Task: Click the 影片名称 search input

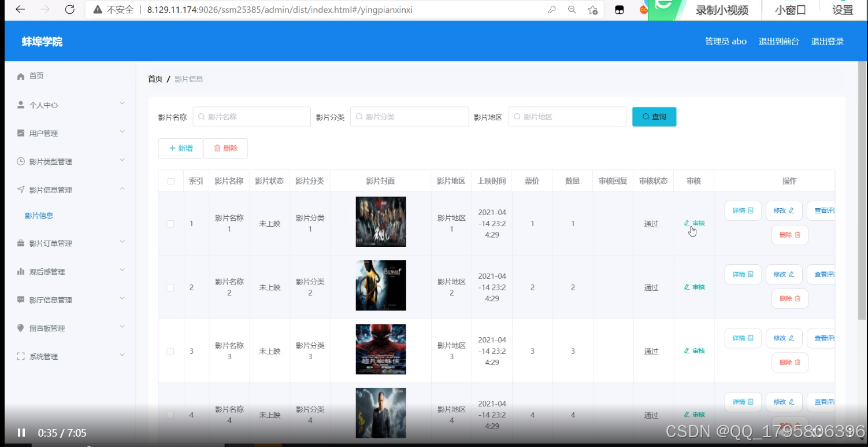Action: tap(252, 117)
